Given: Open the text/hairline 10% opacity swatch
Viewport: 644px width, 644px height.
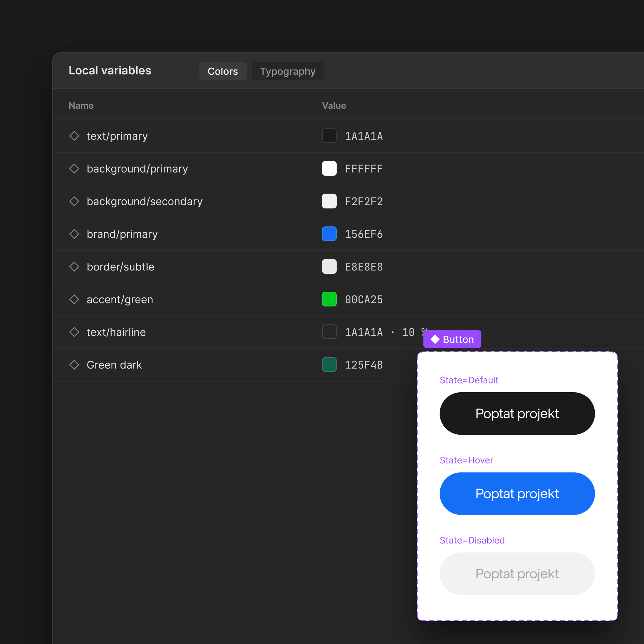Looking at the screenshot, I should (x=329, y=332).
